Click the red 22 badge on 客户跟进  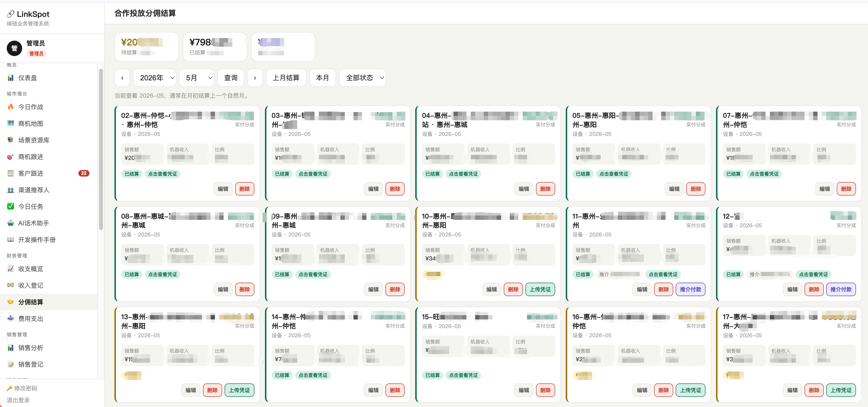pyautogui.click(x=84, y=173)
